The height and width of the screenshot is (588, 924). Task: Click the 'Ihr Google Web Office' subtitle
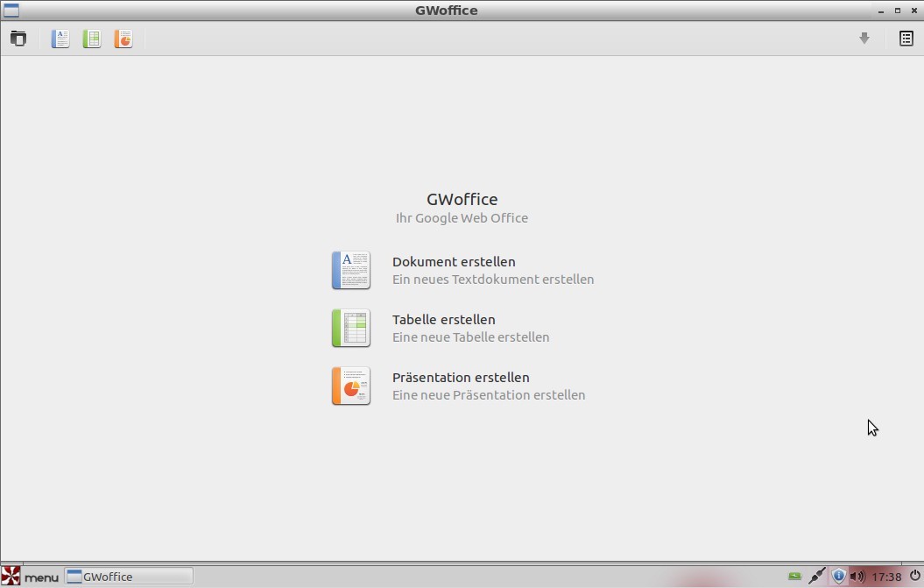[462, 217]
